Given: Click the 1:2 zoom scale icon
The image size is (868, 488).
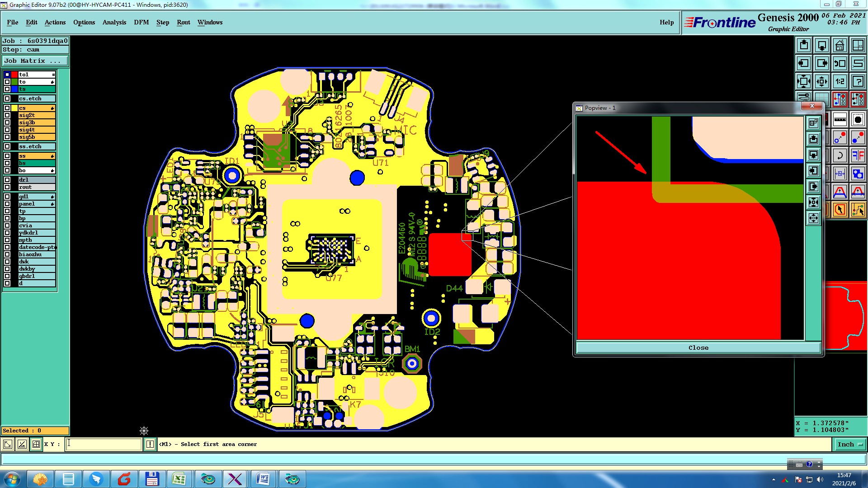Looking at the screenshot, I should click(840, 81).
